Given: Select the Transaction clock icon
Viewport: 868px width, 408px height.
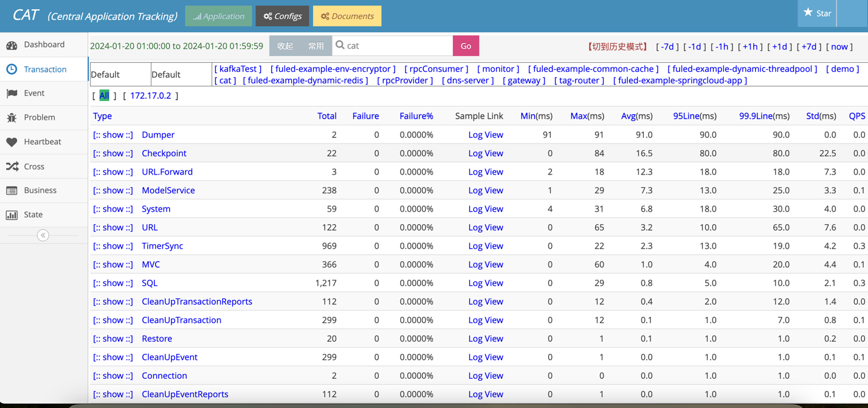Looking at the screenshot, I should [x=12, y=69].
